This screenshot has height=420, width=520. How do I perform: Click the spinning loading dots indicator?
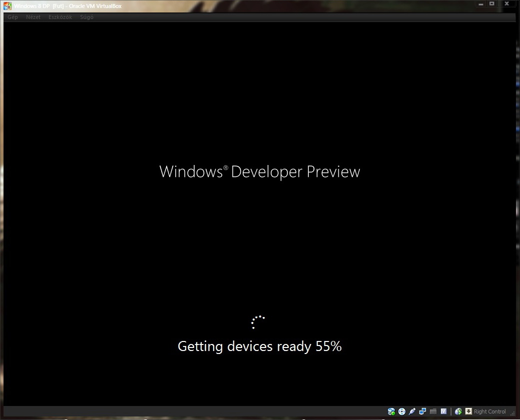click(x=257, y=321)
